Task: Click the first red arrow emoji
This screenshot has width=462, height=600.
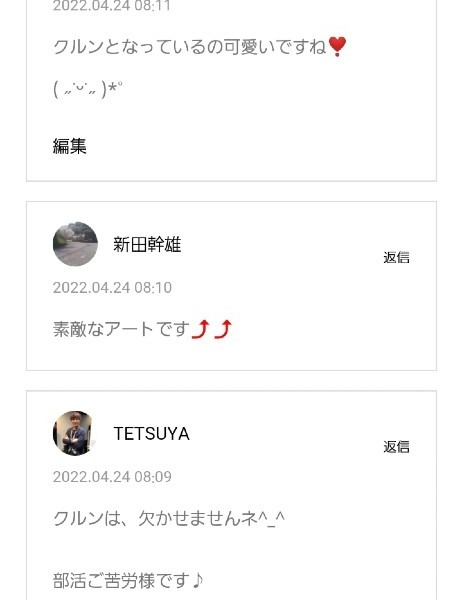Action: 201,329
